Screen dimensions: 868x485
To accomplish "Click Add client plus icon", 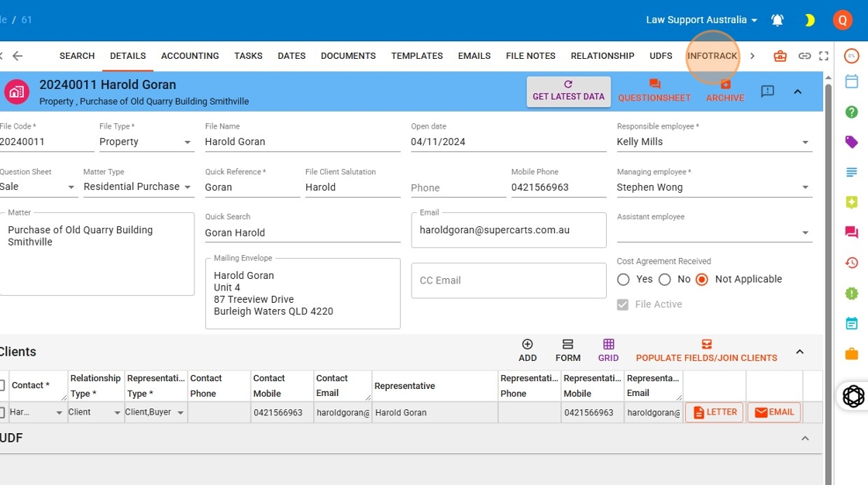I will (x=528, y=350).
